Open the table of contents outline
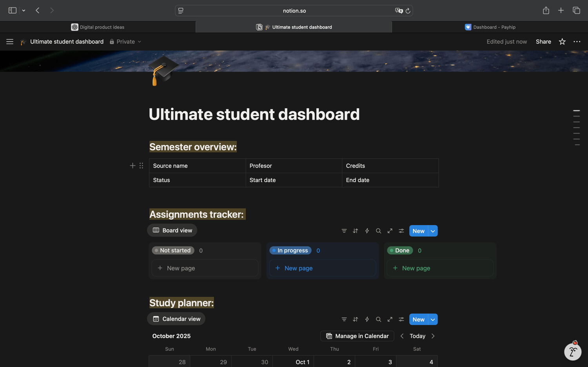The image size is (588, 367). (576, 128)
